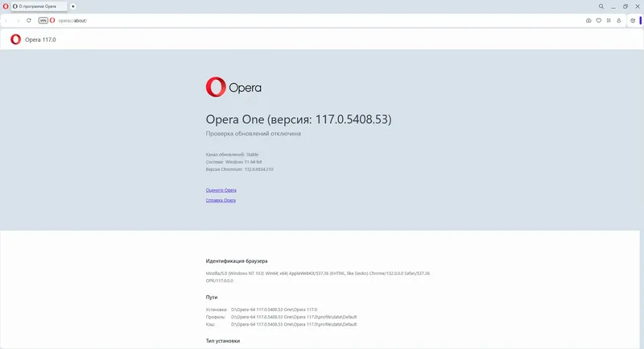The image size is (644, 349).
Task: Click 'Версия Chromium: 132.0.6834.210' line
Action: pos(239,169)
